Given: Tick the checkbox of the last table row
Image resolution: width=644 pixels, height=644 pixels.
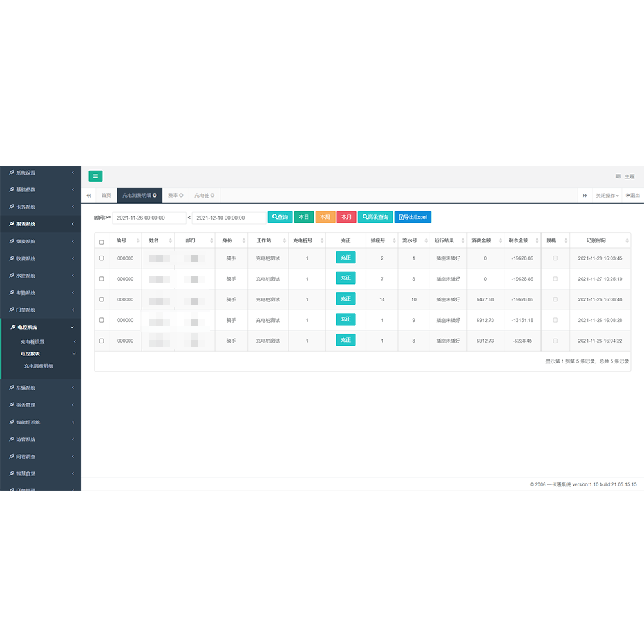Looking at the screenshot, I should 101,341.
